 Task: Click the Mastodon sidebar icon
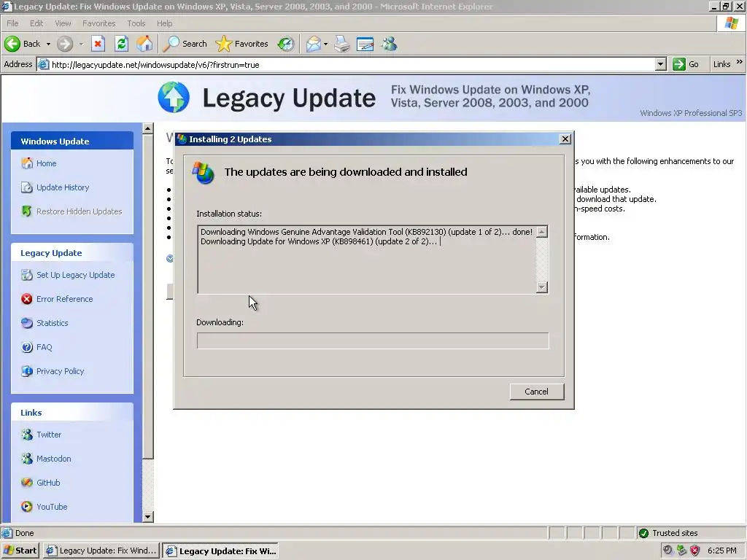tap(27, 459)
